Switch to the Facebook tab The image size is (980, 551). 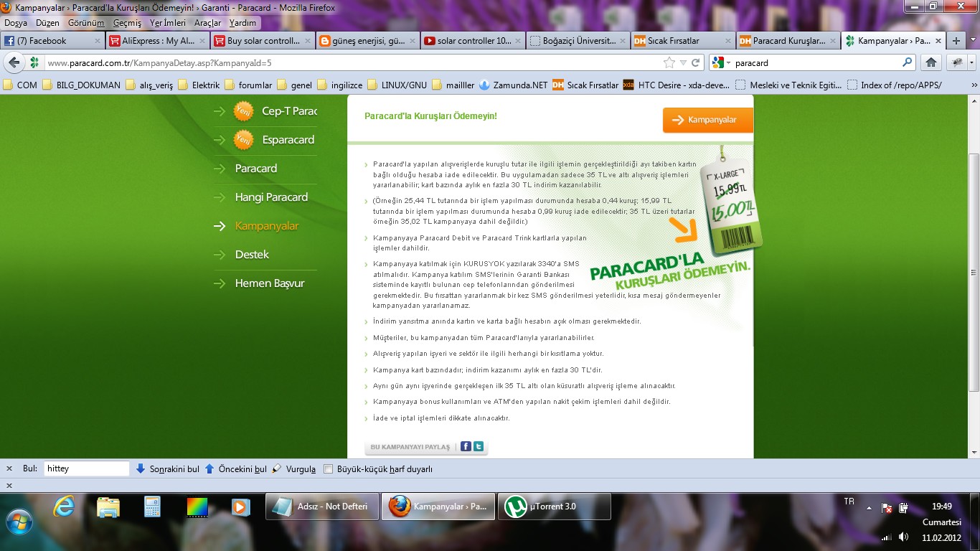53,41
